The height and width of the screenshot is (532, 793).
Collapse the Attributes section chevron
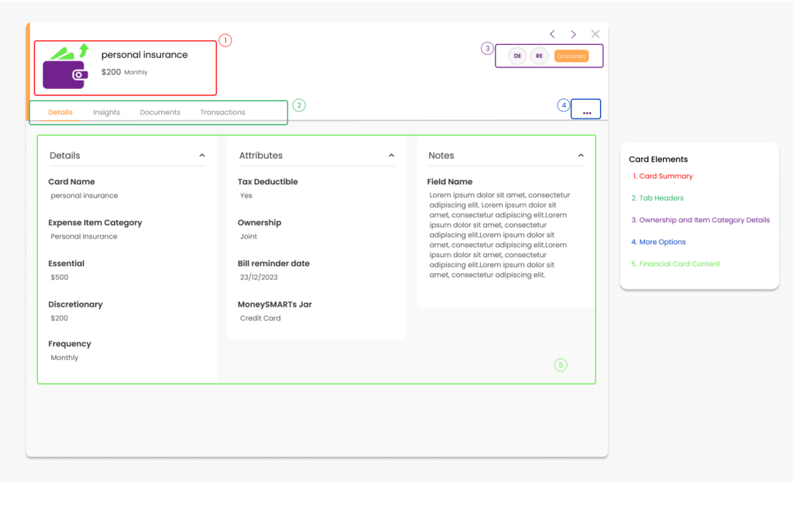(391, 156)
